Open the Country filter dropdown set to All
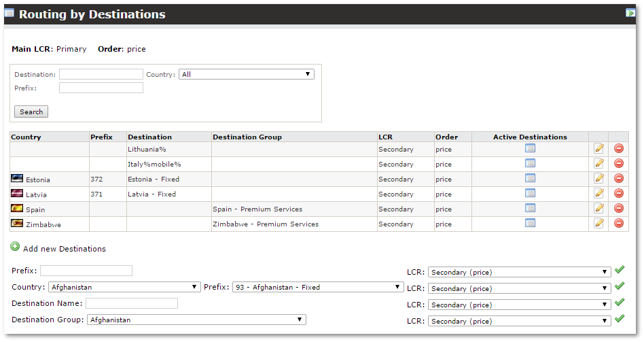The image size is (644, 342). click(x=246, y=74)
